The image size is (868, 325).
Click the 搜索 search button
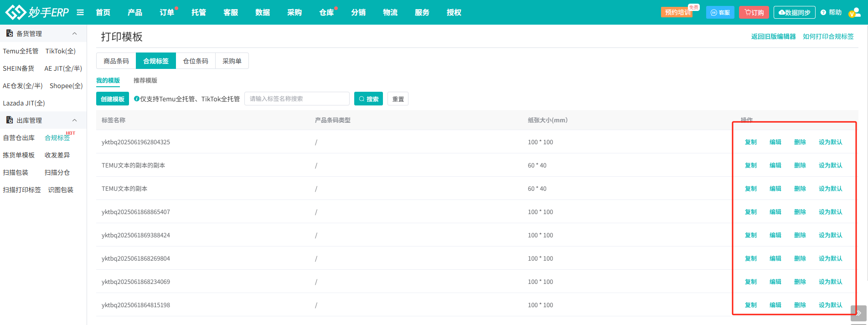pyautogui.click(x=368, y=99)
